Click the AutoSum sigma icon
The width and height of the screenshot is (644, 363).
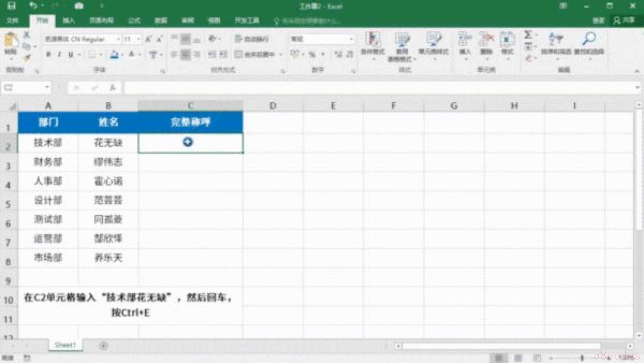click(528, 34)
